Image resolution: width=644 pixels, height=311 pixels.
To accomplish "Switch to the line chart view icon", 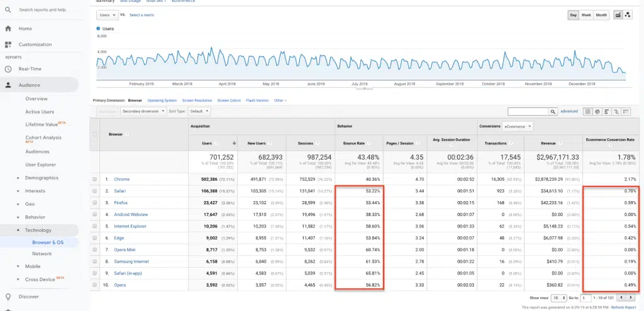I will click(x=618, y=15).
